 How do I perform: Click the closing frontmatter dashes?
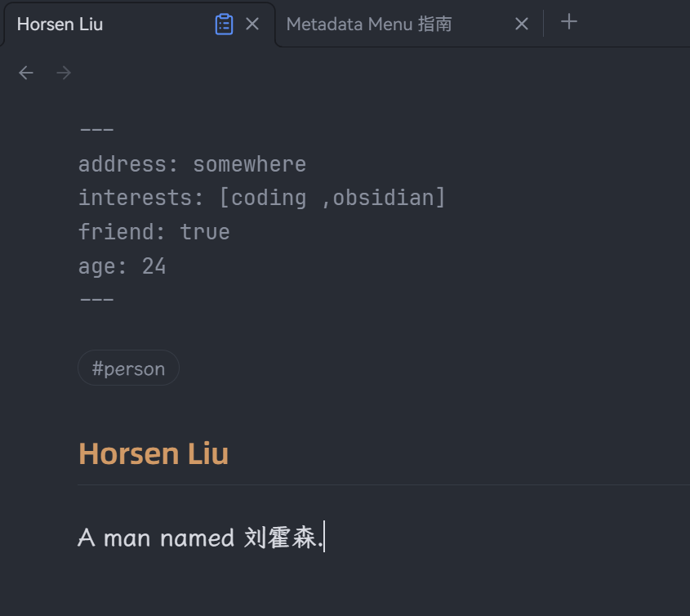click(96, 300)
